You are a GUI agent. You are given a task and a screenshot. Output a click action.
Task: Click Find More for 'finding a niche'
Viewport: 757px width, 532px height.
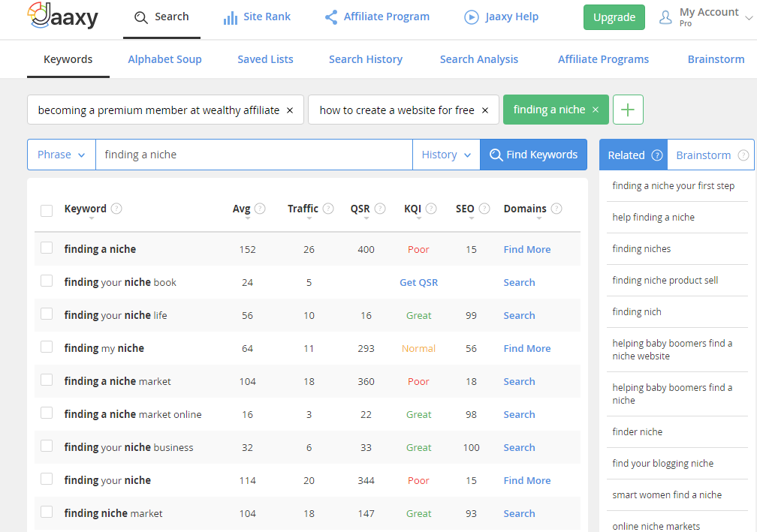(527, 249)
